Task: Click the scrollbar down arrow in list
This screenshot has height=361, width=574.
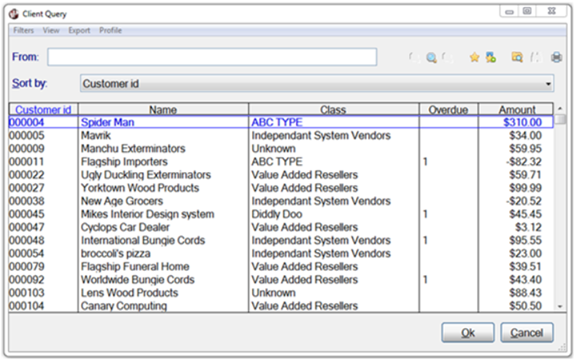Action: pos(560,306)
